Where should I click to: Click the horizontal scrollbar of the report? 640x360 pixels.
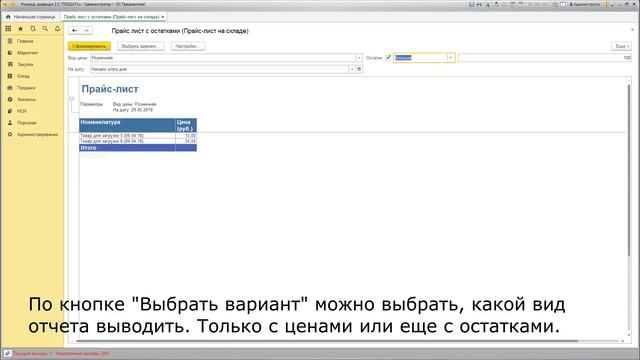click(x=327, y=341)
